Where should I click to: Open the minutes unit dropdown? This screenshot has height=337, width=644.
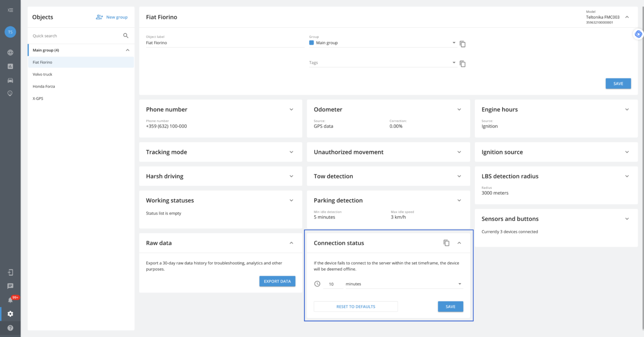[459, 284]
